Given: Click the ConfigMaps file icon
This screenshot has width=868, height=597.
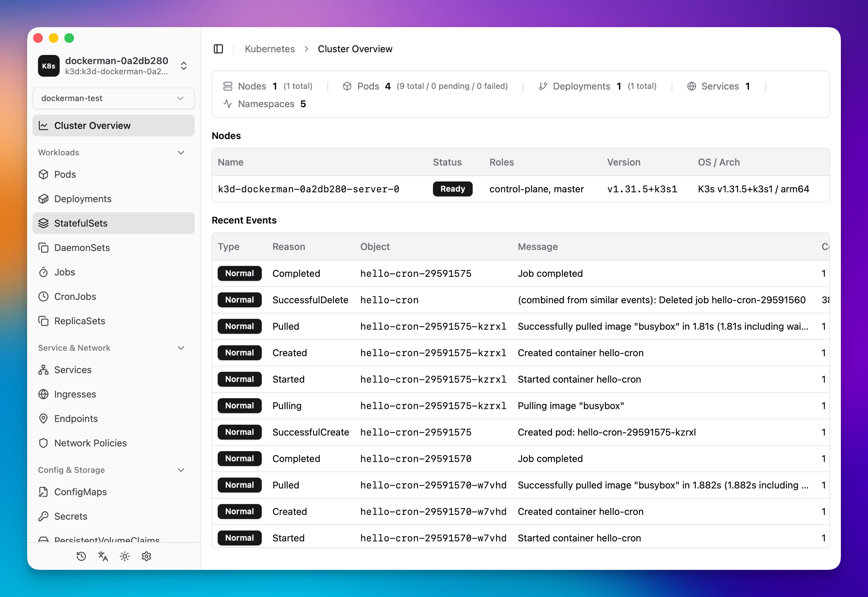Looking at the screenshot, I should coord(43,492).
